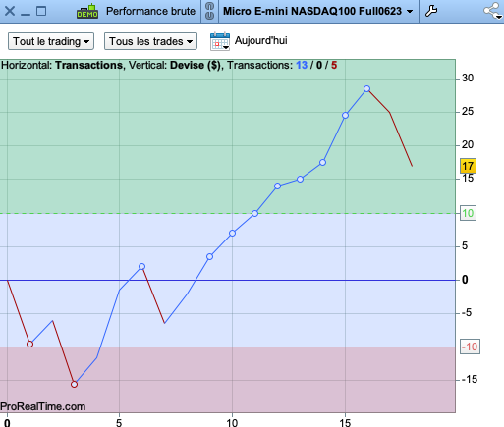Click the 'Performance brute' window title
The height and width of the screenshot is (427, 504).
pos(150,11)
